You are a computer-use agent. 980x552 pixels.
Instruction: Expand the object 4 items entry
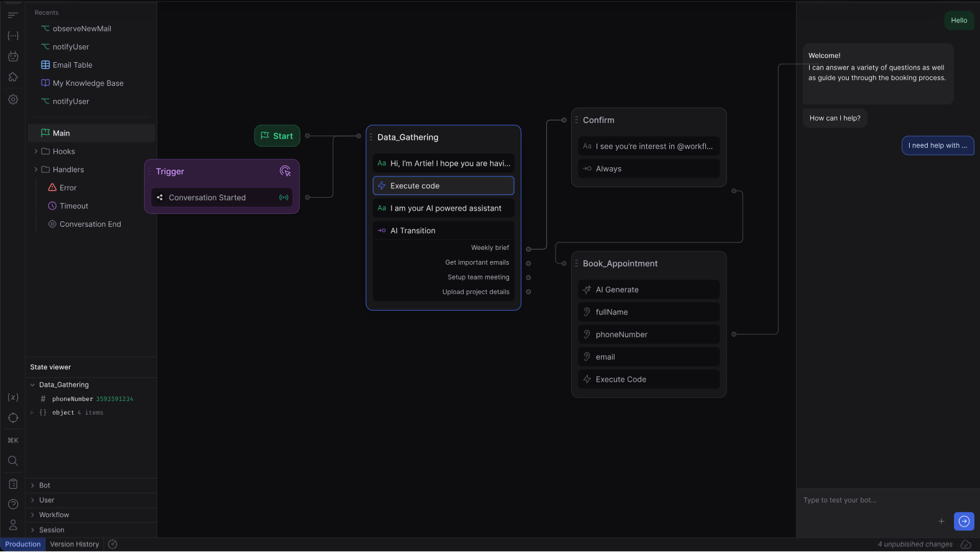pyautogui.click(x=32, y=412)
